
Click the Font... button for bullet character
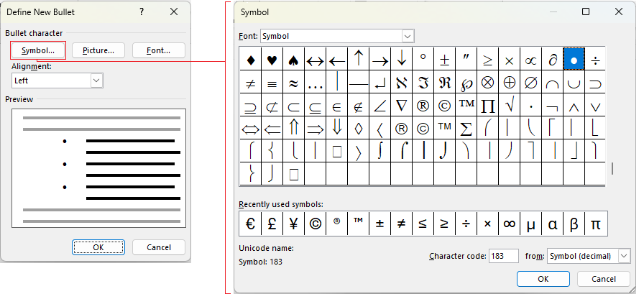click(x=159, y=50)
